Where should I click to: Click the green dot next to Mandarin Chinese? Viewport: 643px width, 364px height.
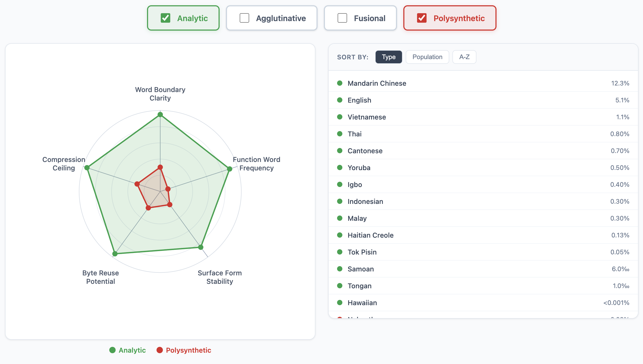(339, 83)
